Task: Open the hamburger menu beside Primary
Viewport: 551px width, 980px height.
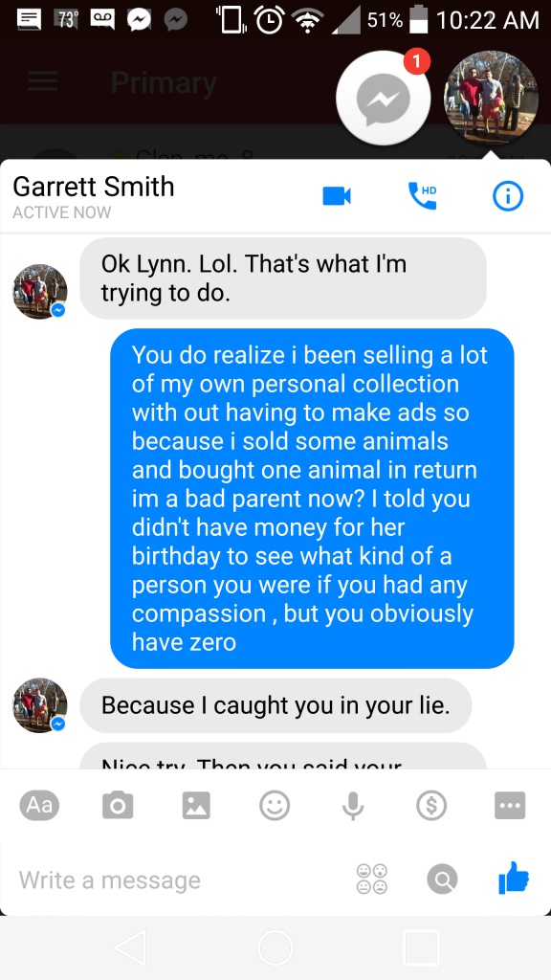Action: 42,81
